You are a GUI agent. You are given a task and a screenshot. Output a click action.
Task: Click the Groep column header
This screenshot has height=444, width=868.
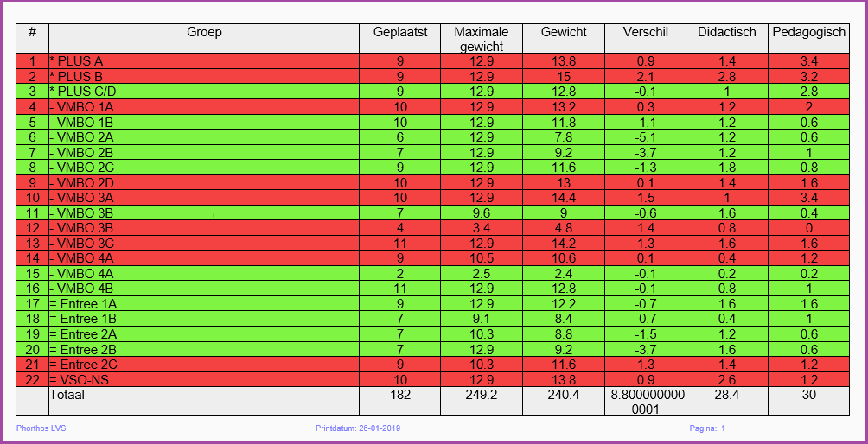point(204,32)
